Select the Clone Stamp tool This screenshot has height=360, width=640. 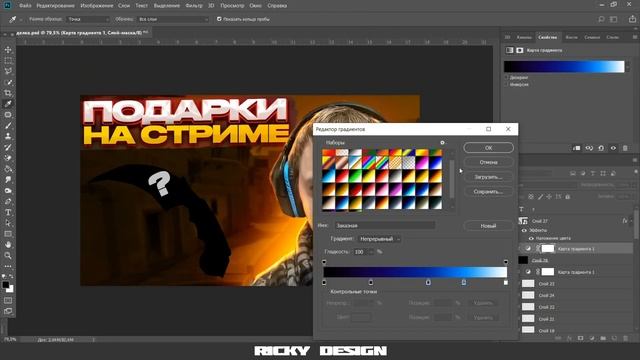(x=8, y=136)
